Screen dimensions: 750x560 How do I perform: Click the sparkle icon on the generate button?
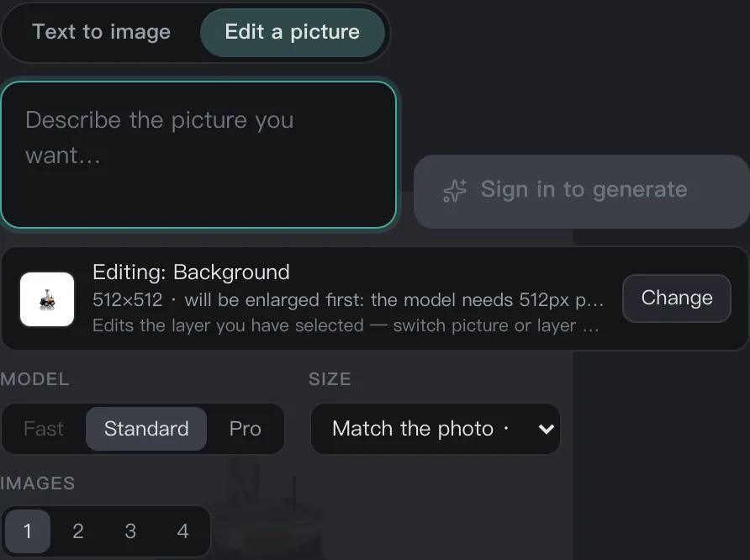454,191
